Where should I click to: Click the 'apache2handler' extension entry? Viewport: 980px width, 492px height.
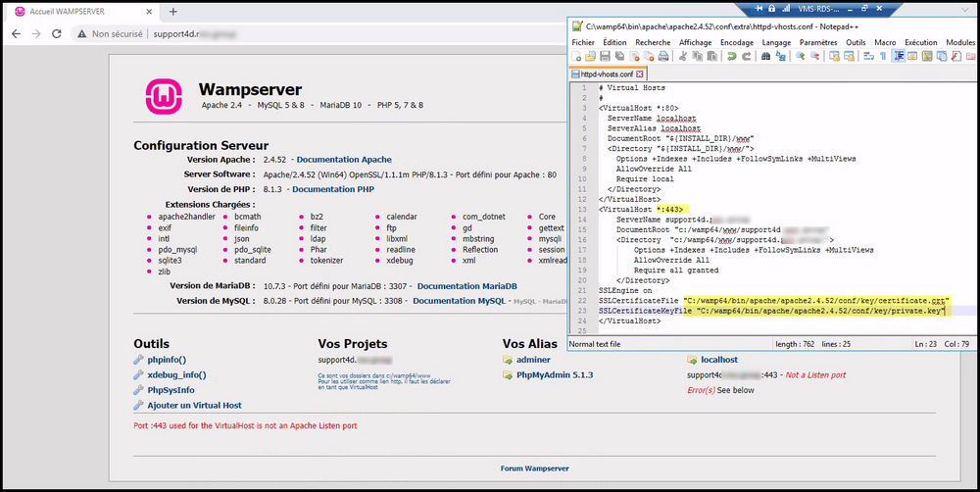(x=186, y=217)
